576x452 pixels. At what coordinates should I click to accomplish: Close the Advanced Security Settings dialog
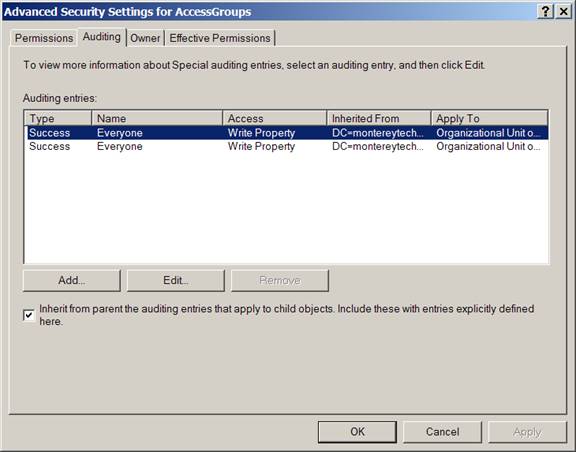[563, 11]
